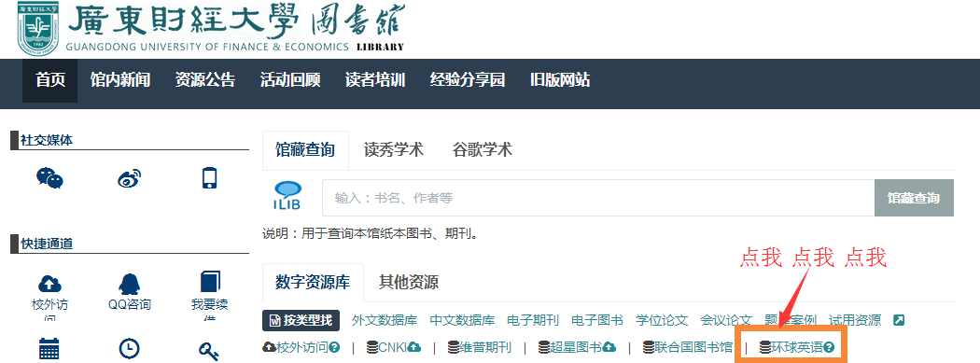Click the help icon beside 环球英语
The width and height of the screenshot is (980, 363).
[x=830, y=347]
